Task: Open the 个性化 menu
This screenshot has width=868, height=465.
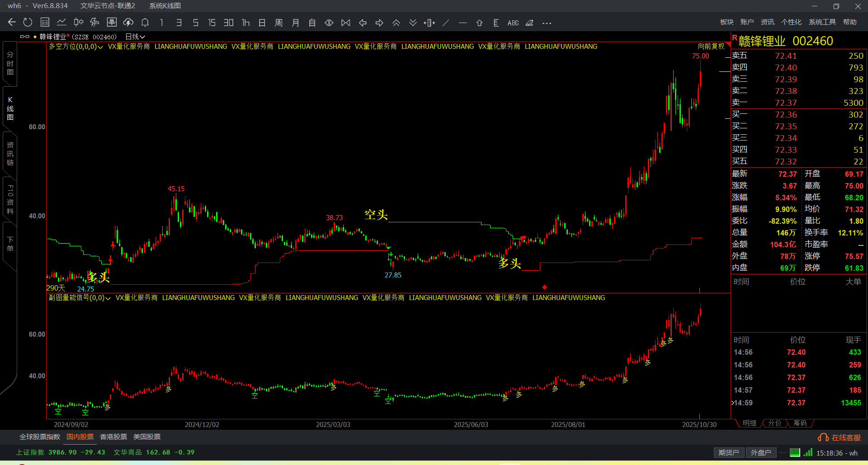Action: click(x=792, y=22)
